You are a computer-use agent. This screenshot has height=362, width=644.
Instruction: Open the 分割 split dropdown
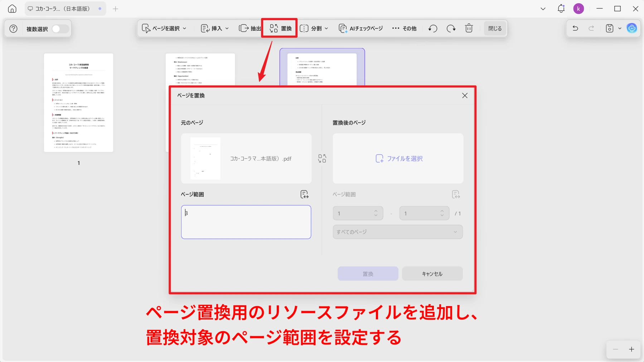click(314, 28)
